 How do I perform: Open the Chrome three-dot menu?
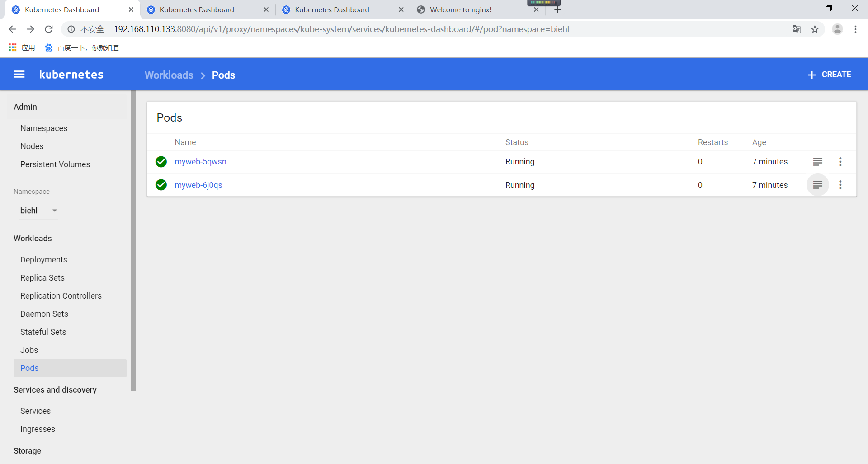click(x=855, y=29)
